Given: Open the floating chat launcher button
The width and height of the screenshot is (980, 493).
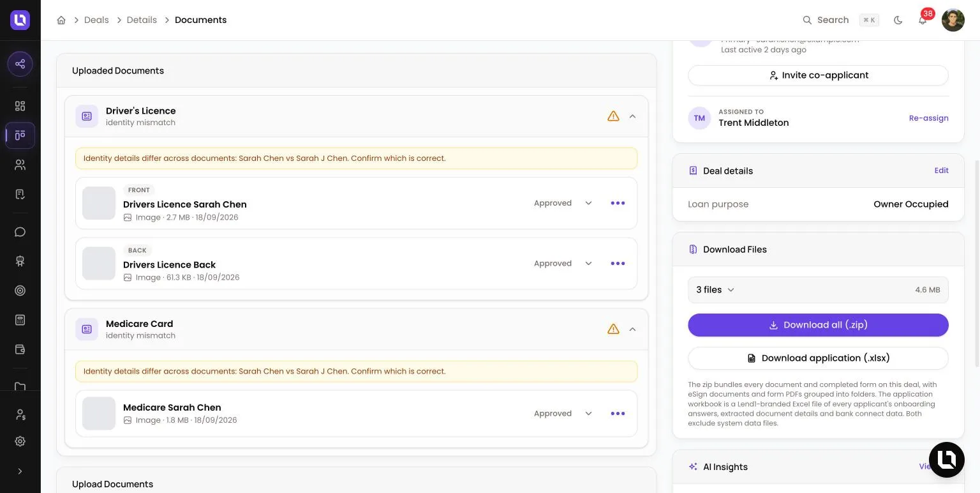Looking at the screenshot, I should tap(947, 460).
